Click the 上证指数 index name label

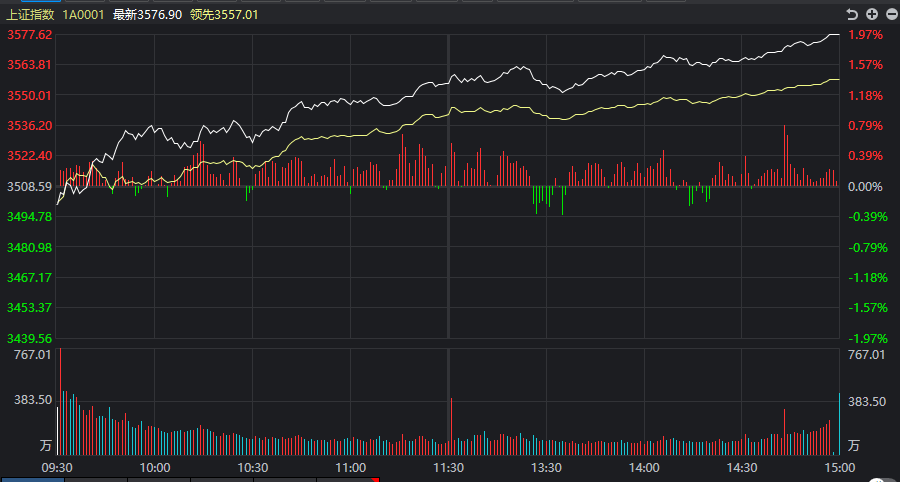32,15
